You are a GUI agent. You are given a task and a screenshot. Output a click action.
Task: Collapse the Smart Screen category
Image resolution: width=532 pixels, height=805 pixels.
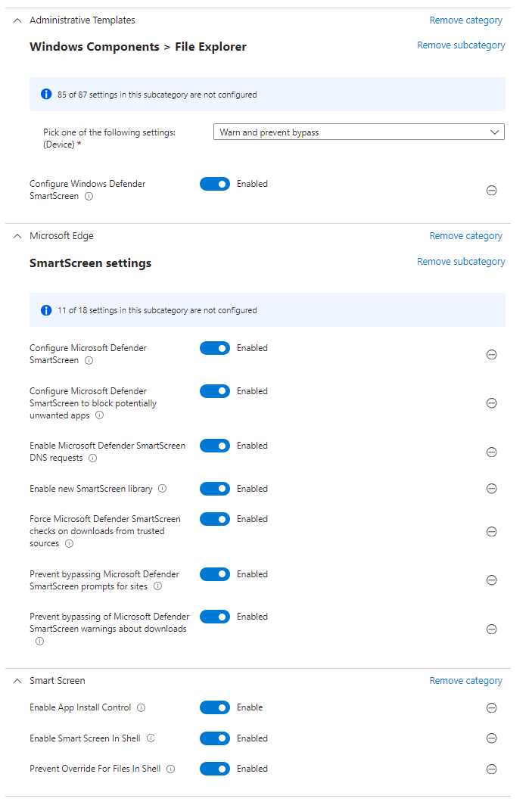(x=17, y=681)
